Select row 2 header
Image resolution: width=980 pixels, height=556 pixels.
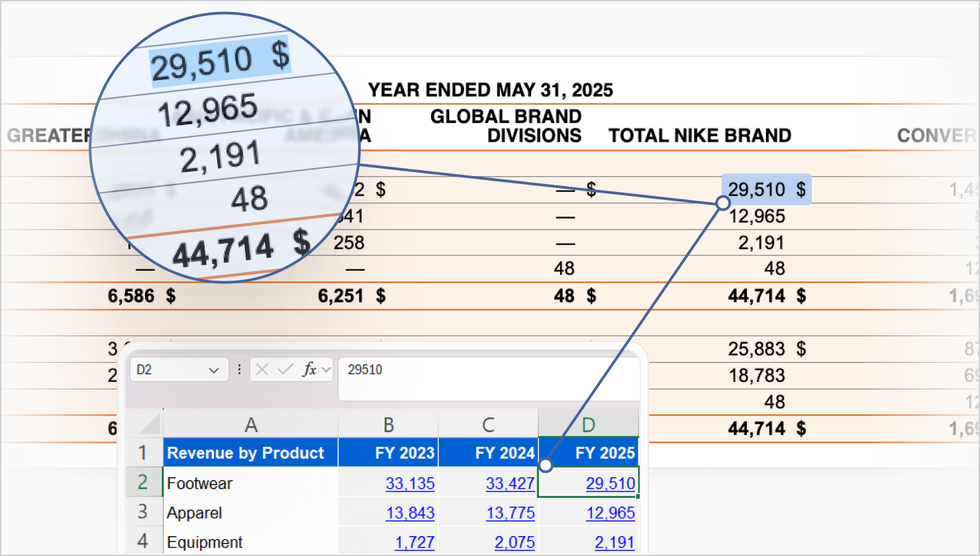143,482
